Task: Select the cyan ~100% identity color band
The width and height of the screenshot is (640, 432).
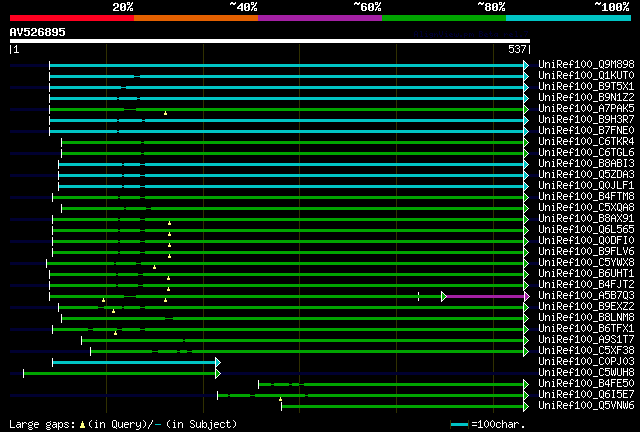Action: tap(568, 18)
